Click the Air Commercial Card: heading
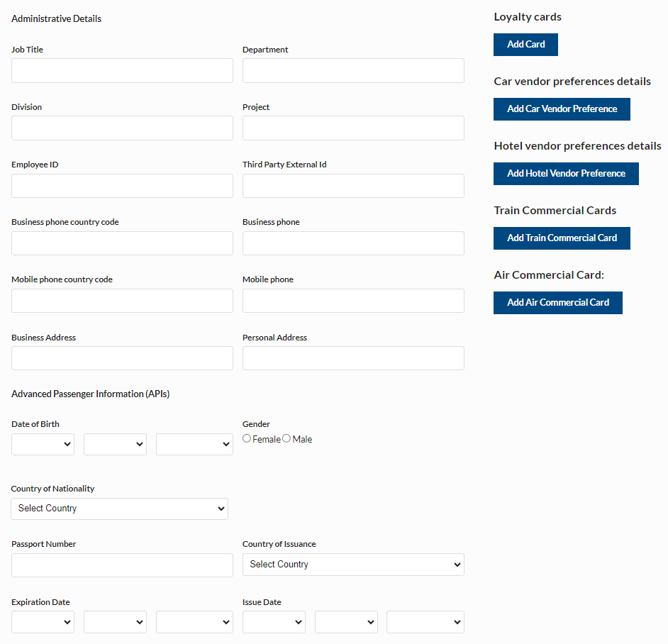The width and height of the screenshot is (668, 644). tap(549, 275)
